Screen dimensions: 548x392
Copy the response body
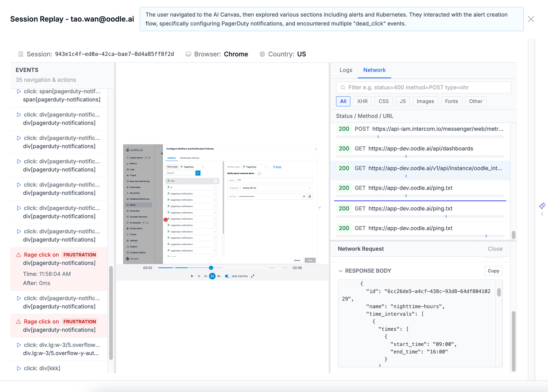click(x=493, y=271)
